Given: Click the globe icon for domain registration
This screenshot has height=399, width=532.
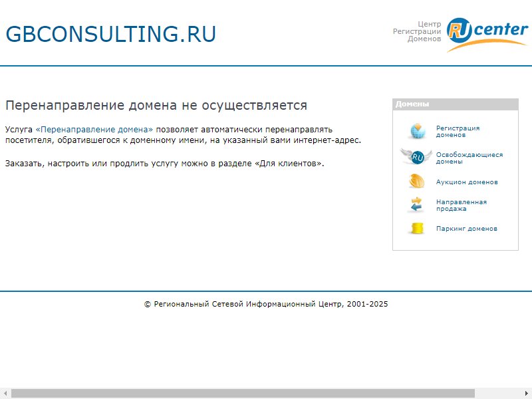Looking at the screenshot, I should (x=418, y=131).
